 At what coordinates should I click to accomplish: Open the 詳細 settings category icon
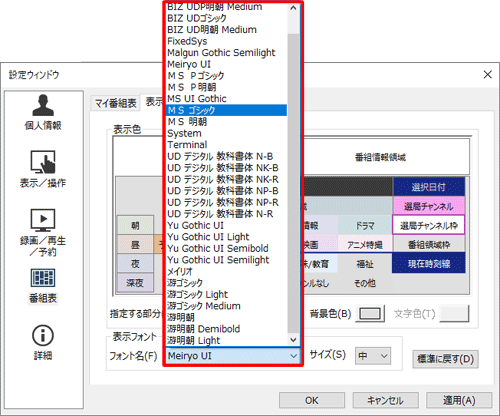(43, 342)
